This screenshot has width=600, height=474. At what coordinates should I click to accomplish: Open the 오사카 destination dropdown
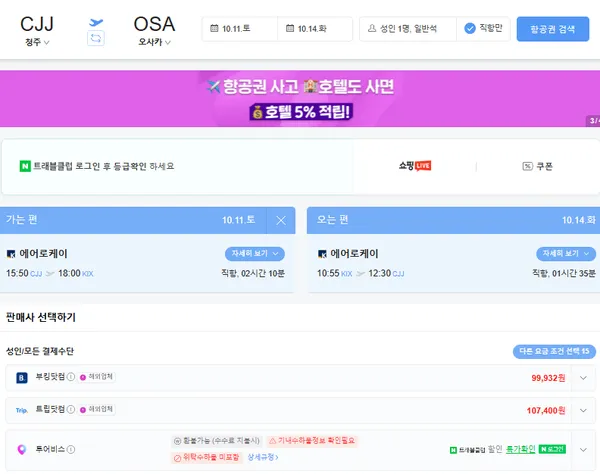154,42
